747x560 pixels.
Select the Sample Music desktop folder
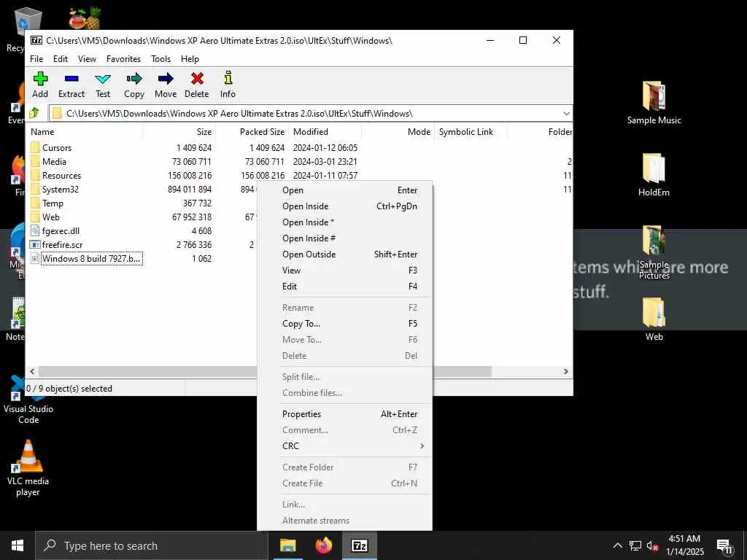[654, 103]
